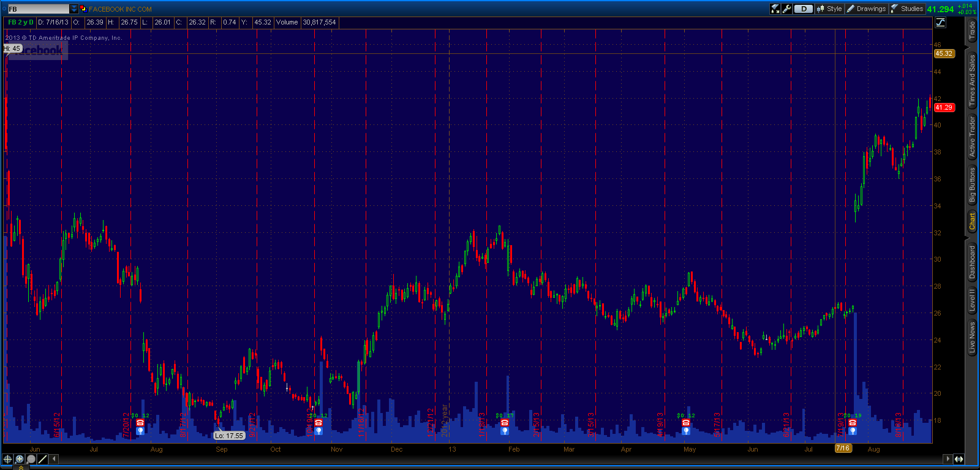
Task: Open the lightbulb icon beside 7/20/12
Action: click(x=140, y=431)
